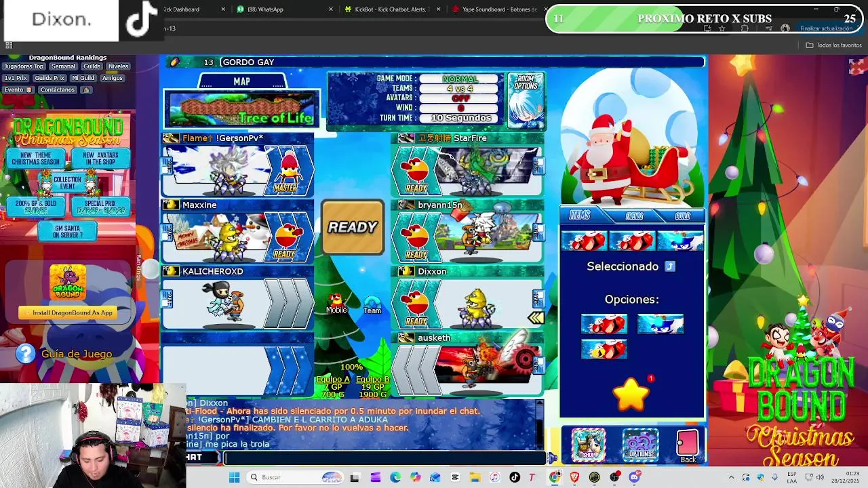Click the Back door icon
Screen dimensions: 868x488
[687, 445]
